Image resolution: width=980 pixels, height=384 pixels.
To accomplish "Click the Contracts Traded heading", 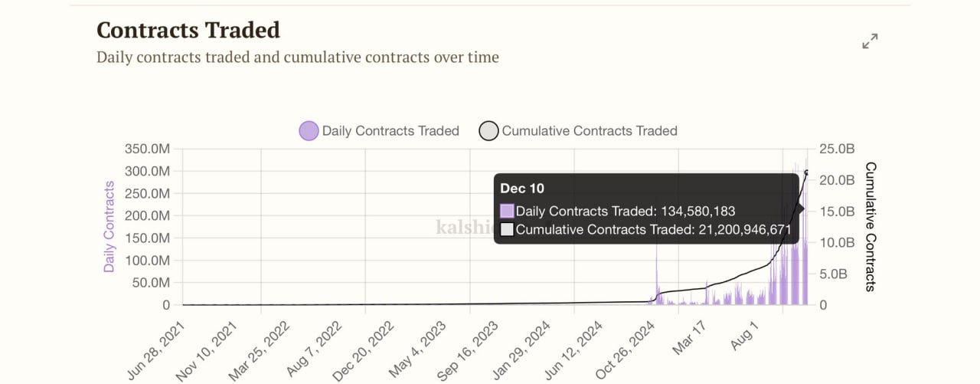I will [x=188, y=30].
